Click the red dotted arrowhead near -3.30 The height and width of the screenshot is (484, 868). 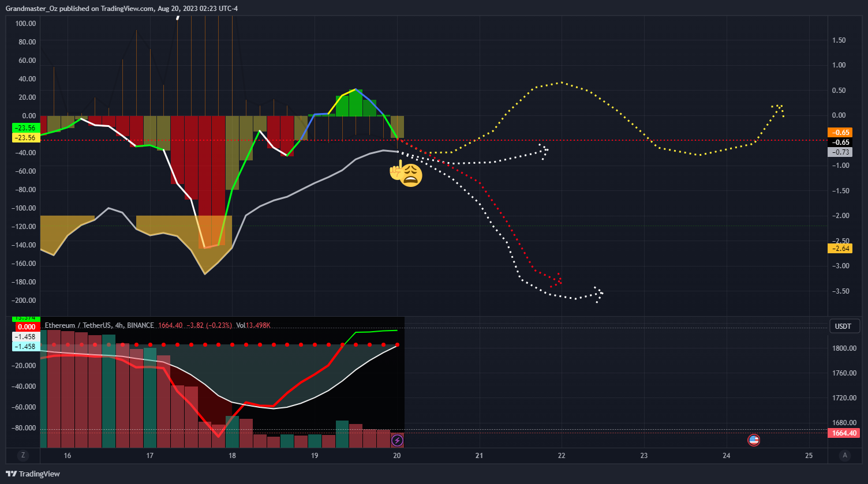pos(556,280)
